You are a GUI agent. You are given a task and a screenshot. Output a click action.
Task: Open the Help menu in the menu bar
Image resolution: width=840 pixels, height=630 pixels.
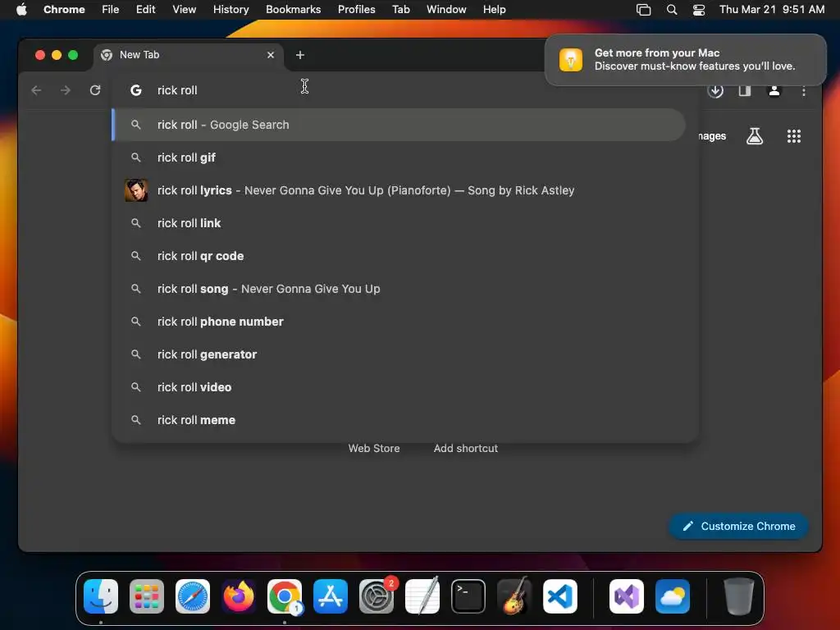click(x=494, y=10)
